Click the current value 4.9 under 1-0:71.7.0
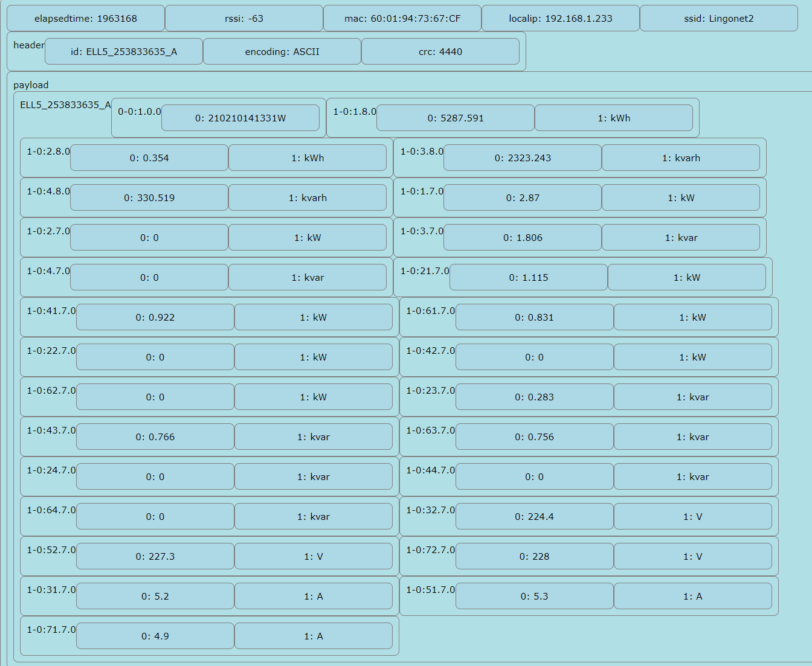This screenshot has width=812, height=666. point(155,636)
